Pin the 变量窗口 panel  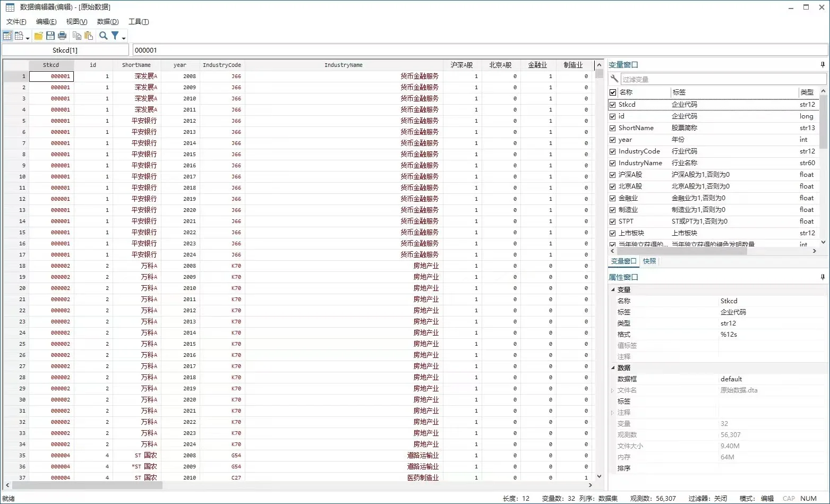pos(823,65)
